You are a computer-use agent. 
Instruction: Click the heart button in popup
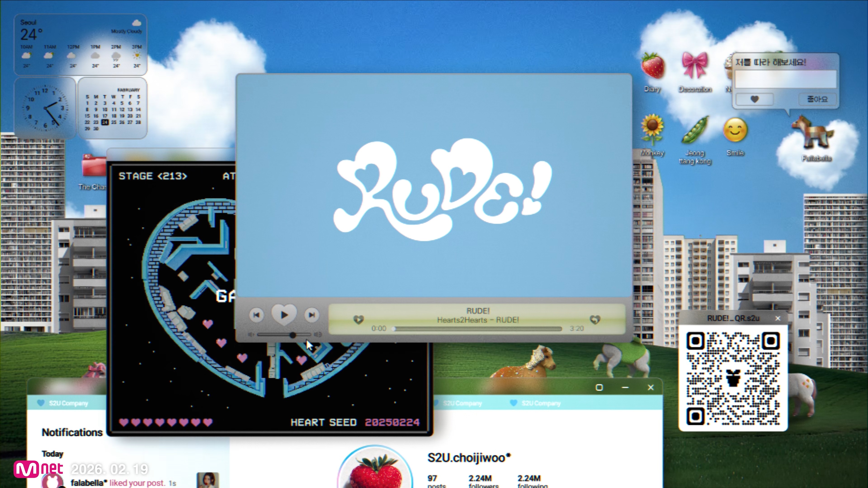click(755, 99)
